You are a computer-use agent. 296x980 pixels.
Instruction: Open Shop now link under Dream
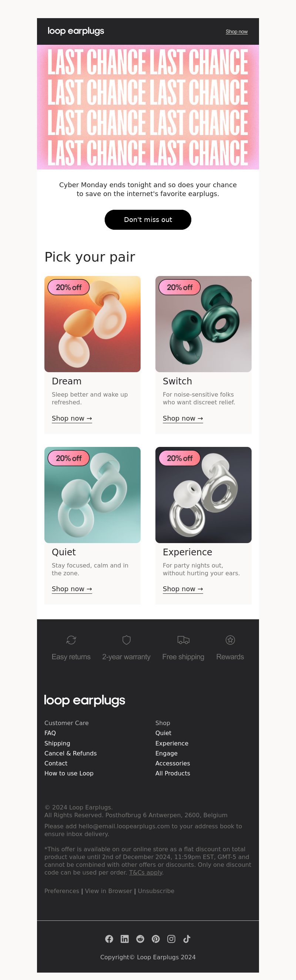click(72, 418)
